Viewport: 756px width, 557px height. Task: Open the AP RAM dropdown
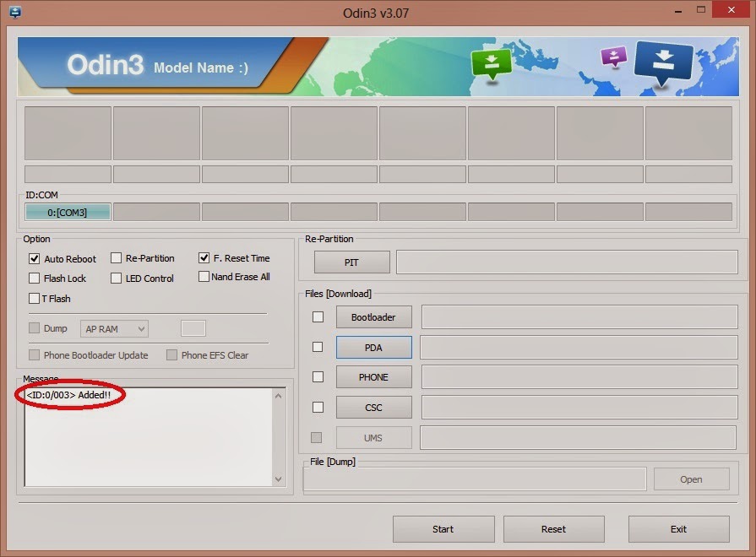pos(114,328)
